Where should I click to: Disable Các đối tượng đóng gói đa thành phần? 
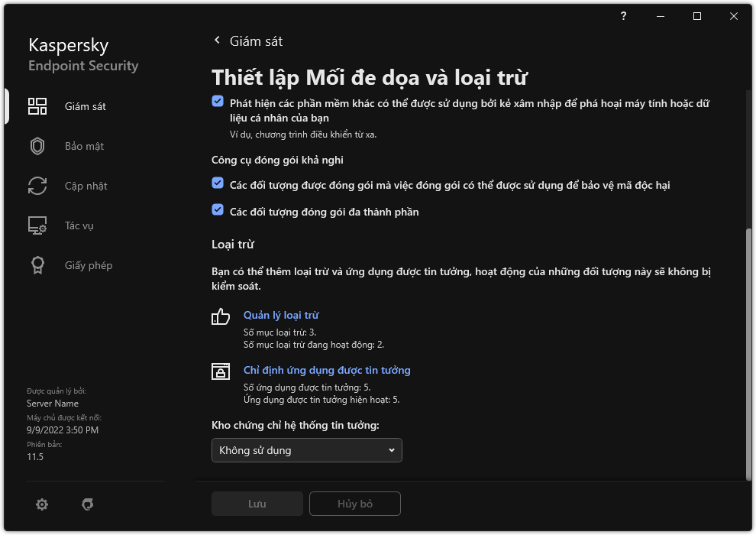pyautogui.click(x=218, y=210)
